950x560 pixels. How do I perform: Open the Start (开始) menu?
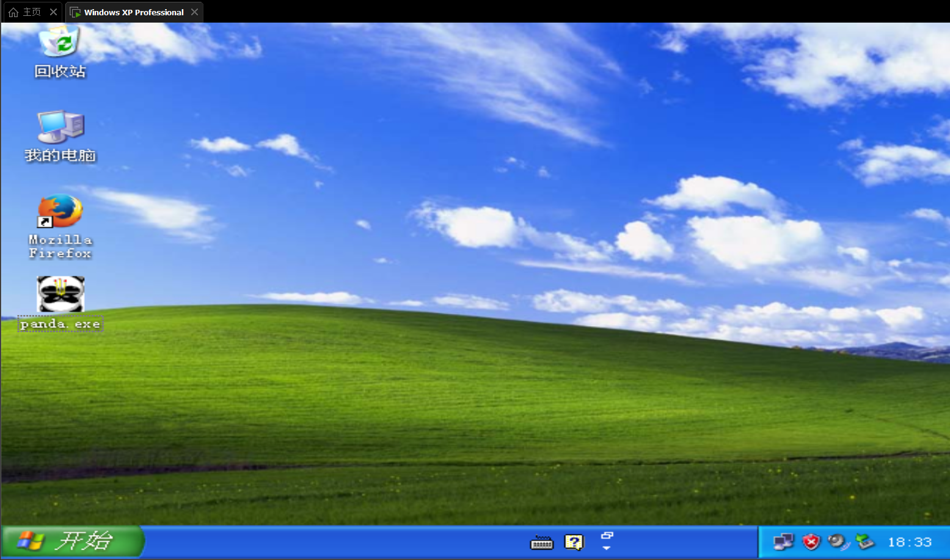pos(72,542)
